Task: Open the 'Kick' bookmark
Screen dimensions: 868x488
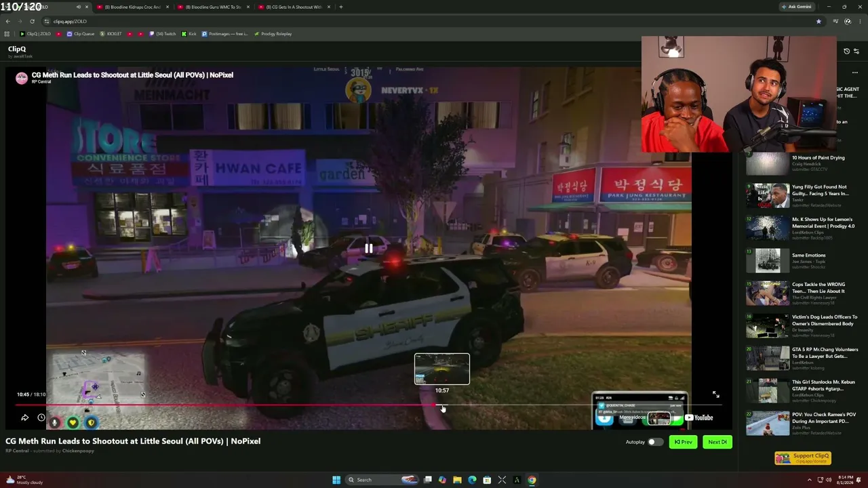Action: click(x=189, y=34)
